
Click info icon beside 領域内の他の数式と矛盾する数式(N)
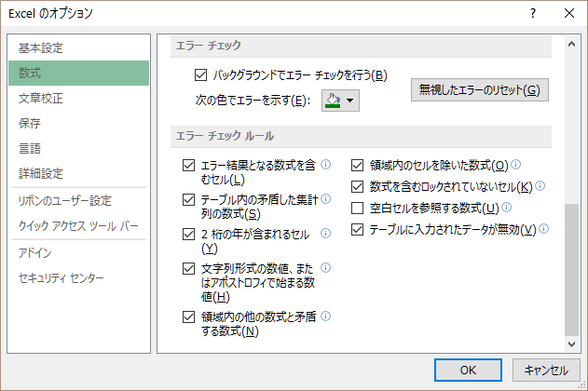326,317
